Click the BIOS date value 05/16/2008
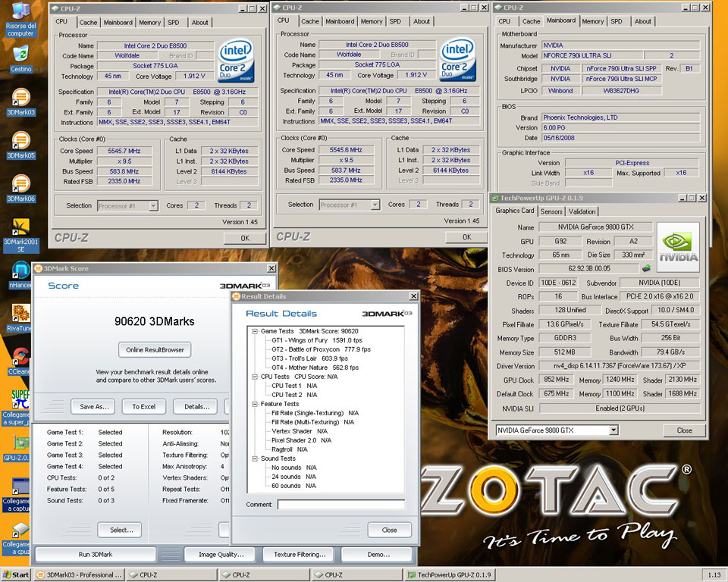This screenshot has height=582, width=728. pos(620,138)
